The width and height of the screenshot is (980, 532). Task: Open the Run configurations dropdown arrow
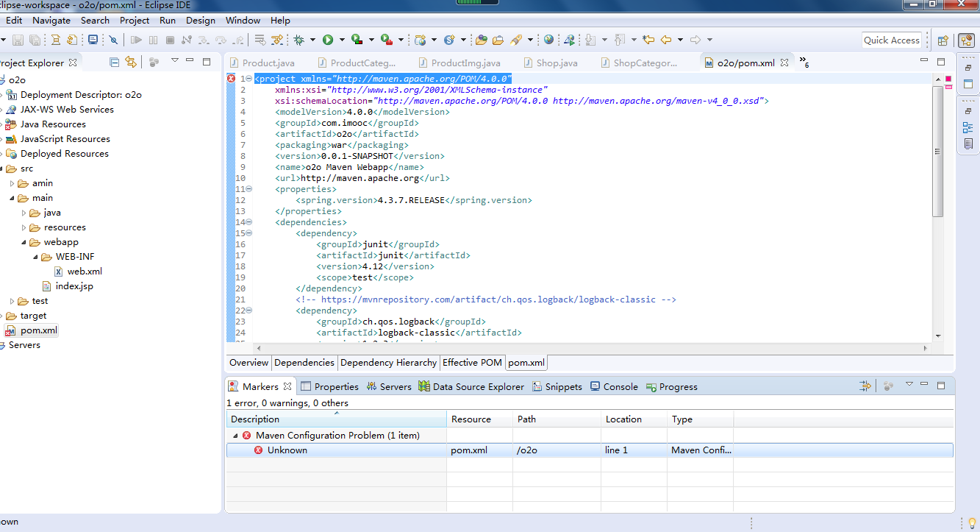[x=342, y=40]
